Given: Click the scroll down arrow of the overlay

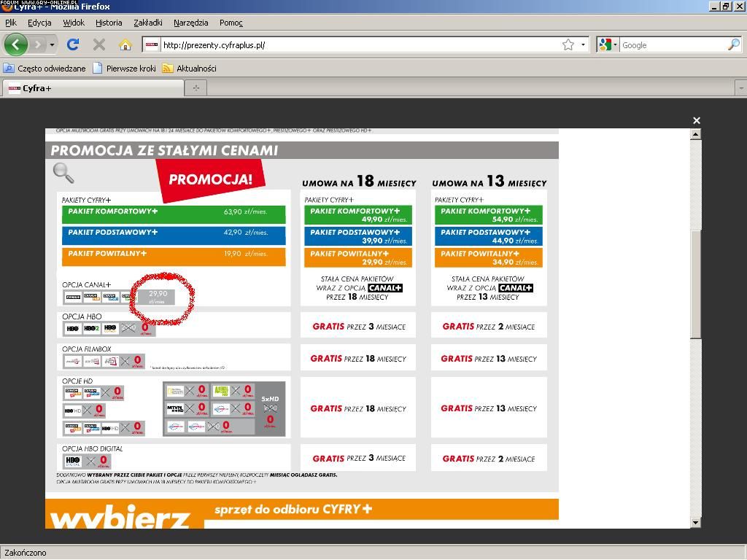Looking at the screenshot, I should click(x=695, y=522).
